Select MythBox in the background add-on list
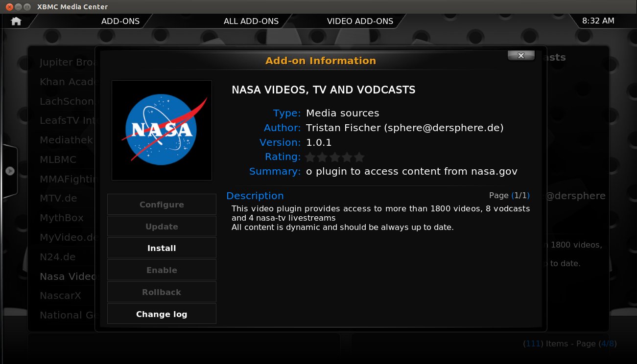The width and height of the screenshot is (637, 364). [x=62, y=218]
